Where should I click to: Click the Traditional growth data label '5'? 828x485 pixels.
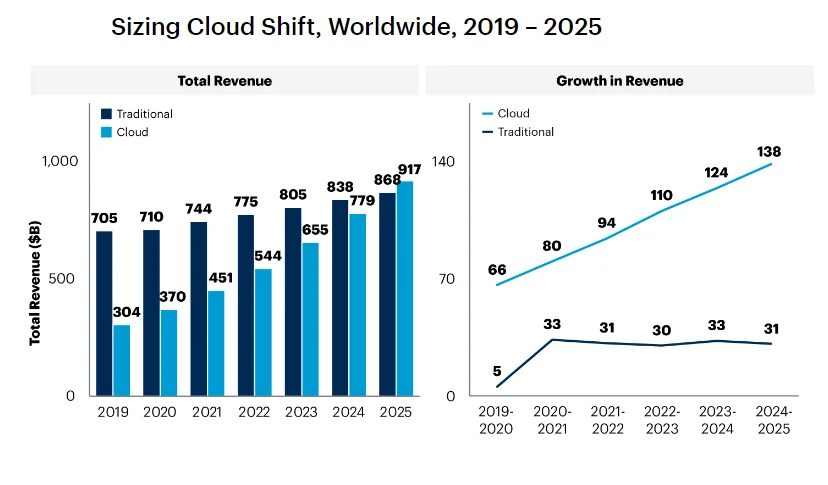click(x=497, y=371)
